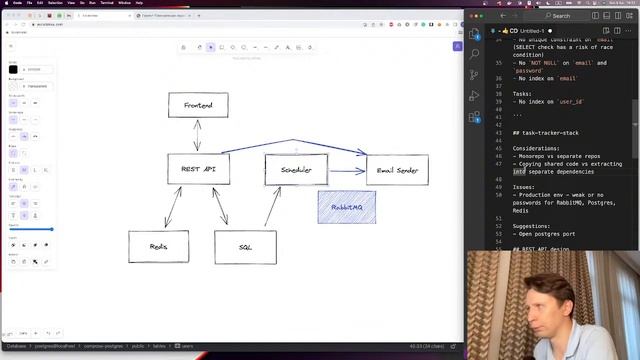Create a link for selected element
Image resolution: width=640 pixels, height=360 pixels.
[x=46, y=262]
